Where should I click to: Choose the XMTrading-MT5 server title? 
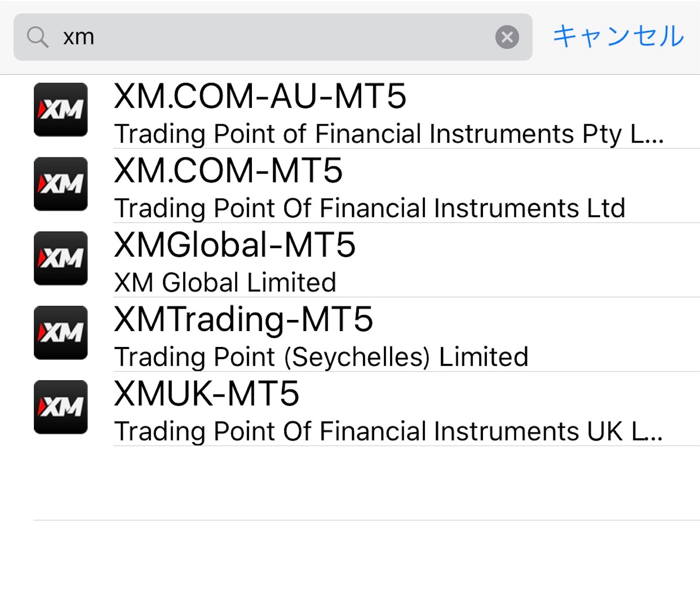(244, 319)
